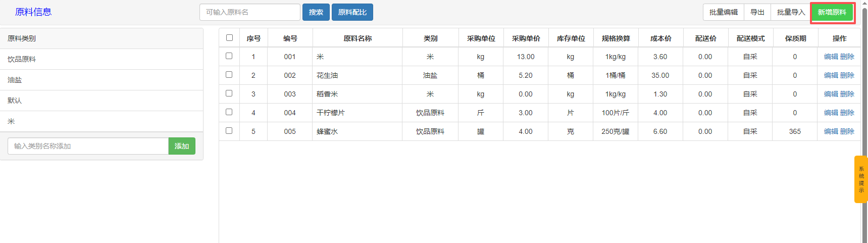The image size is (868, 243).
Task: Check the checkbox for row 001 米
Action: point(229,56)
